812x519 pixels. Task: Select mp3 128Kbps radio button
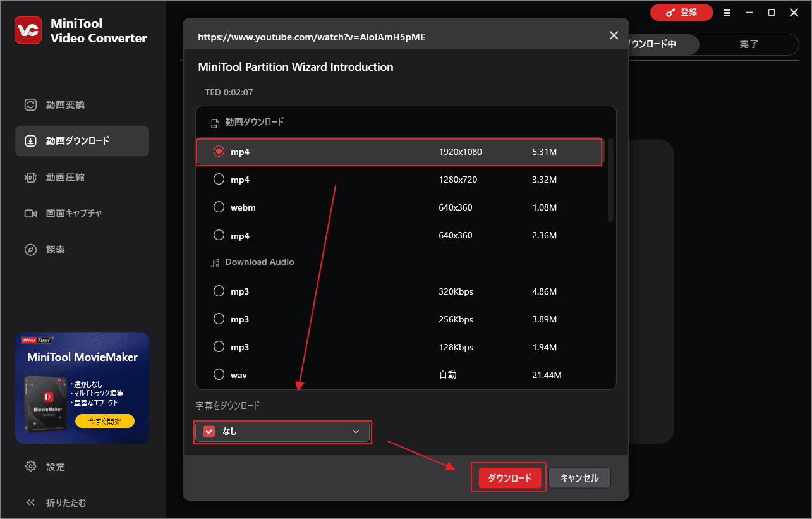[x=219, y=347]
